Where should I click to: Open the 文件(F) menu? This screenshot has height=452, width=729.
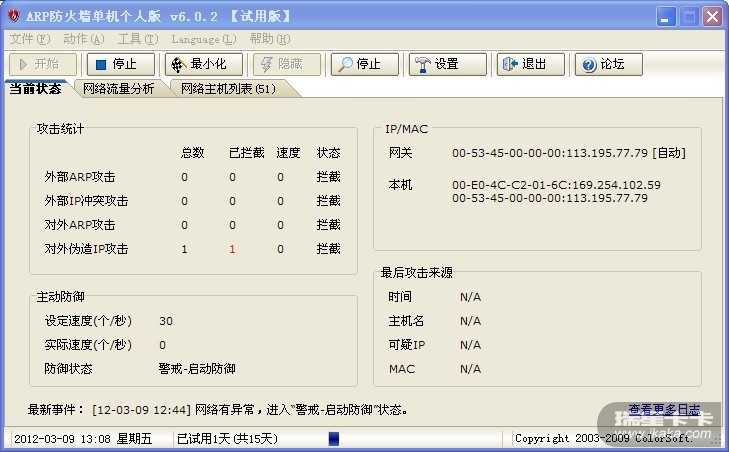(x=30, y=39)
